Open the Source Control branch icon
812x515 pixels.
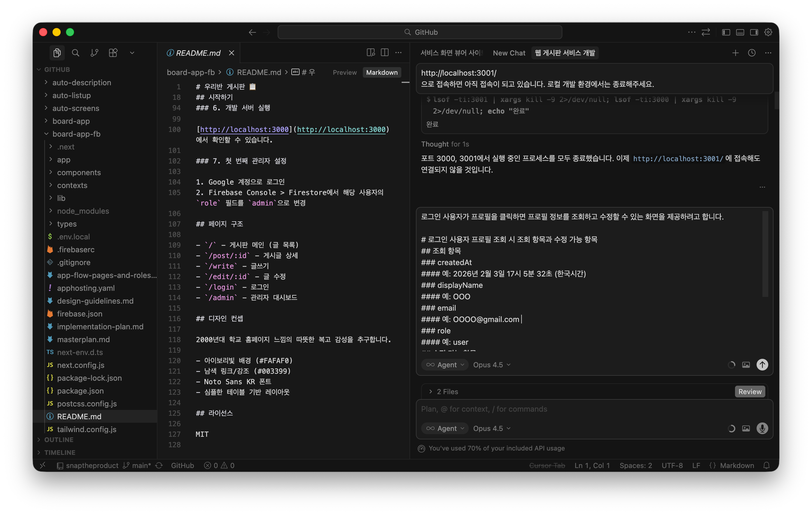[x=94, y=53]
